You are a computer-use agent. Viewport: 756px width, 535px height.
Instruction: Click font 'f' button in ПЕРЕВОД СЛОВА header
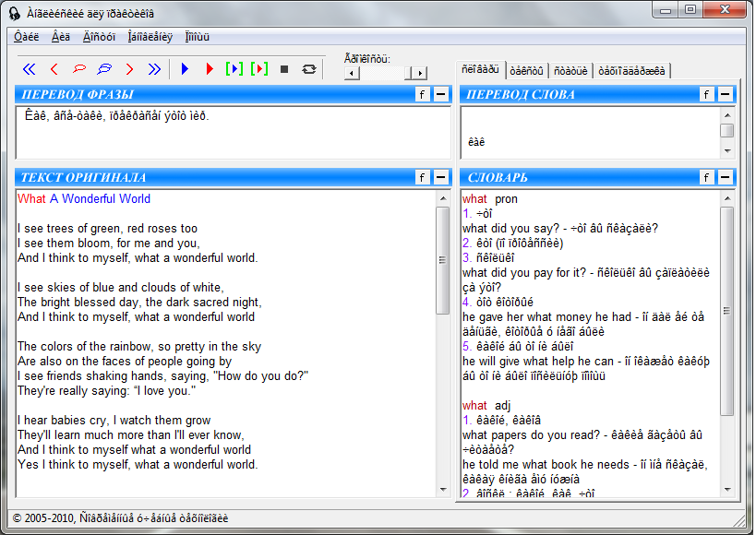pyautogui.click(x=707, y=94)
